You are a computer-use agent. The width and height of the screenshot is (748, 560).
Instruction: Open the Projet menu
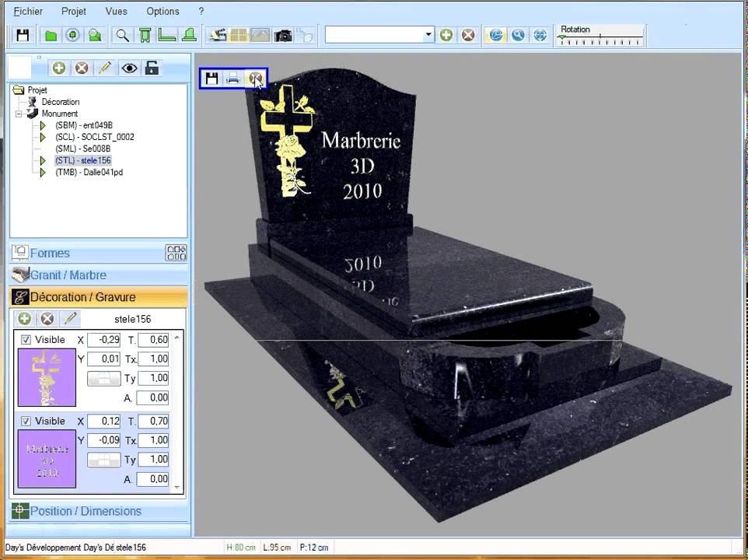(73, 12)
